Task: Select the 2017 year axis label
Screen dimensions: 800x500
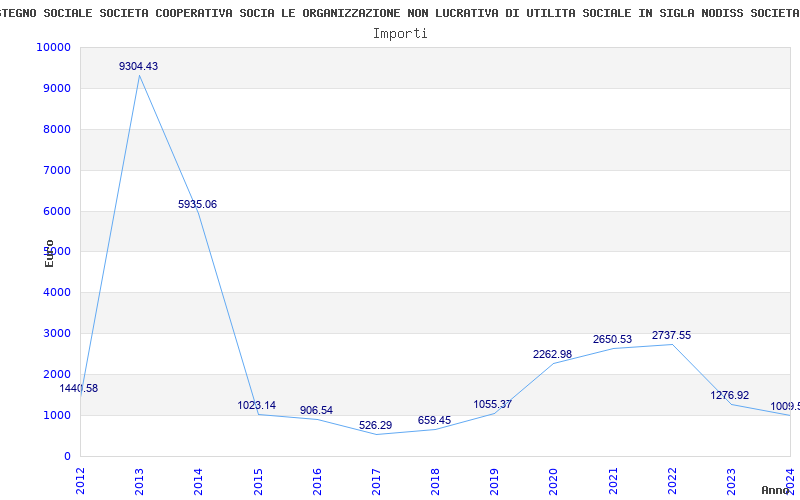Action: (x=376, y=481)
